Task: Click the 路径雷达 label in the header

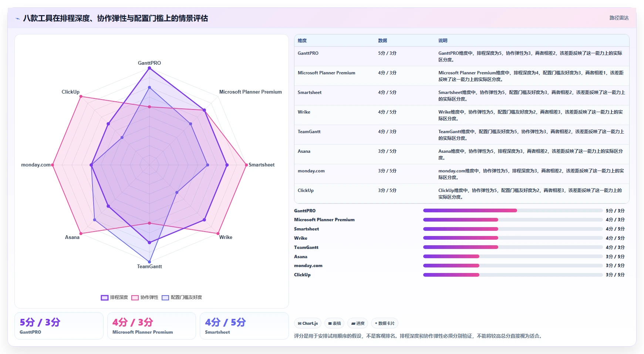Action: click(x=619, y=18)
